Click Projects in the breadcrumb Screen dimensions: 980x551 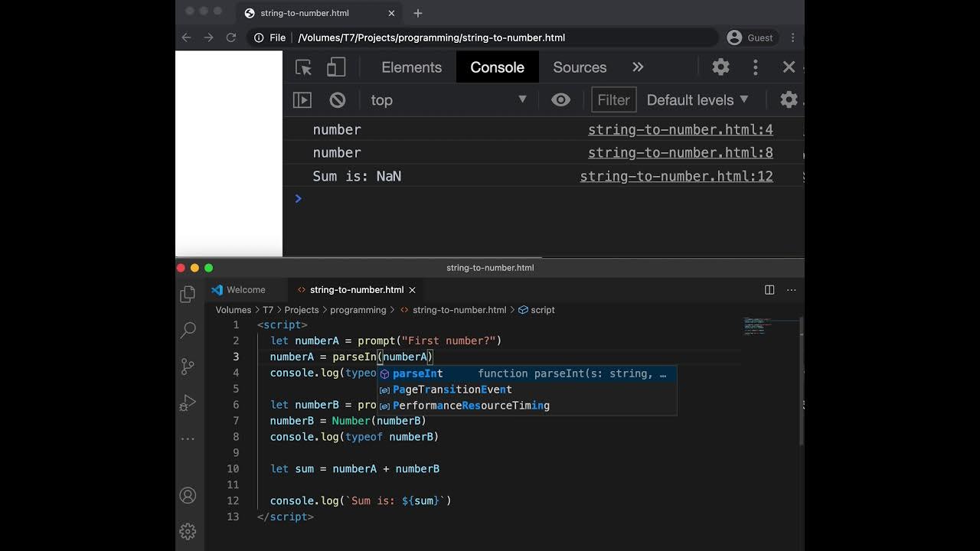click(302, 310)
